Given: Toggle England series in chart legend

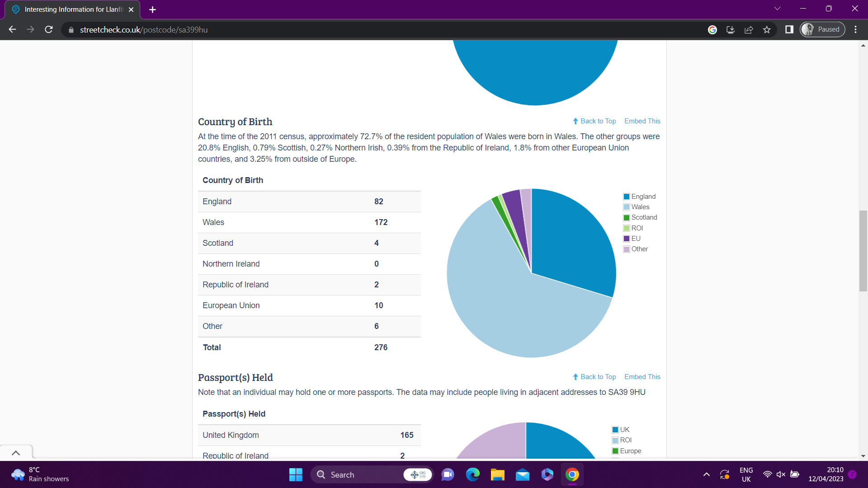Looking at the screenshot, I should pyautogui.click(x=642, y=197).
